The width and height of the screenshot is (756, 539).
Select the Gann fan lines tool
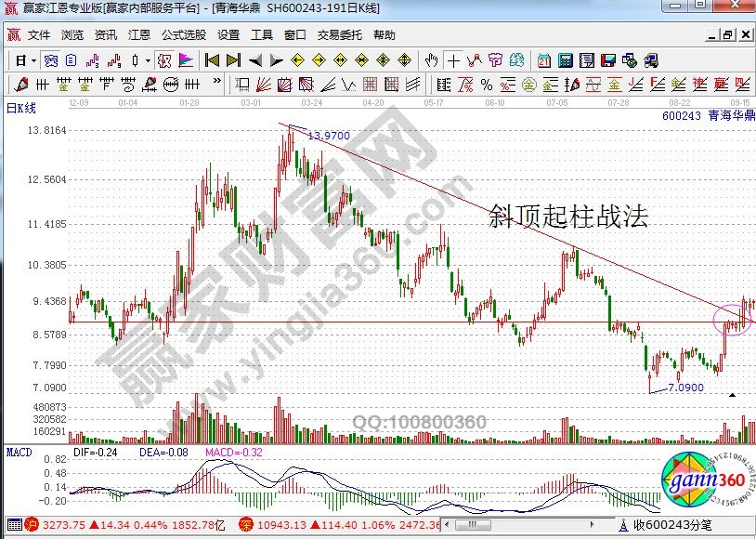pyautogui.click(x=263, y=85)
